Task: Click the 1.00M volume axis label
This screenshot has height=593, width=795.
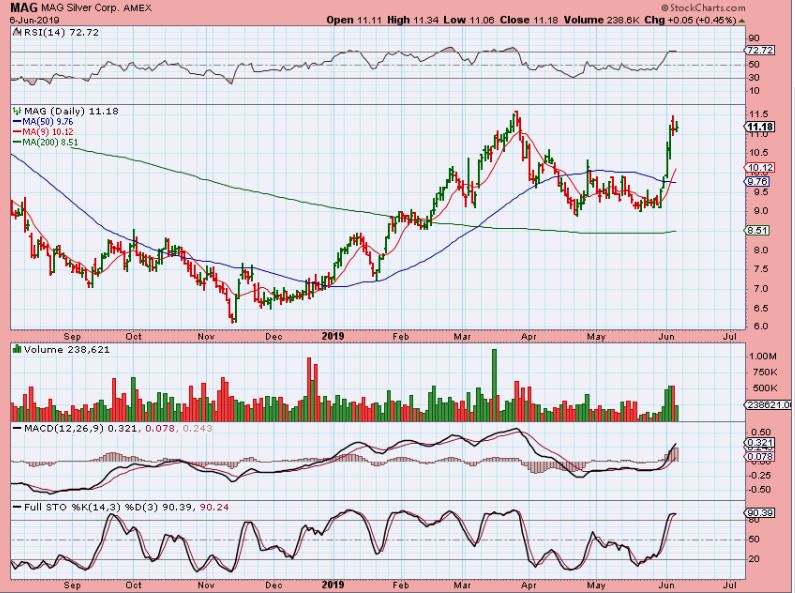Action: 763,356
